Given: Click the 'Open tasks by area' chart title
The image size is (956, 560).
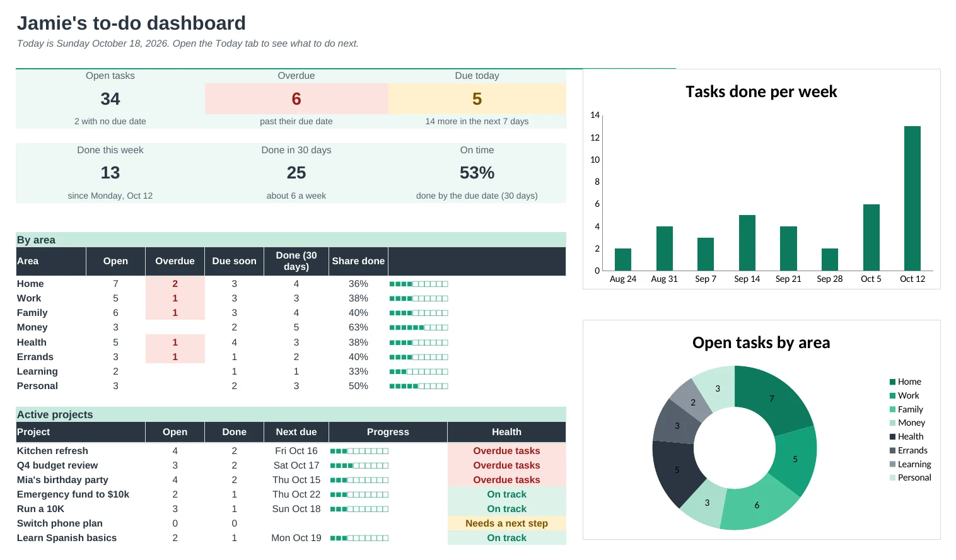Looking at the screenshot, I should coord(761,343).
